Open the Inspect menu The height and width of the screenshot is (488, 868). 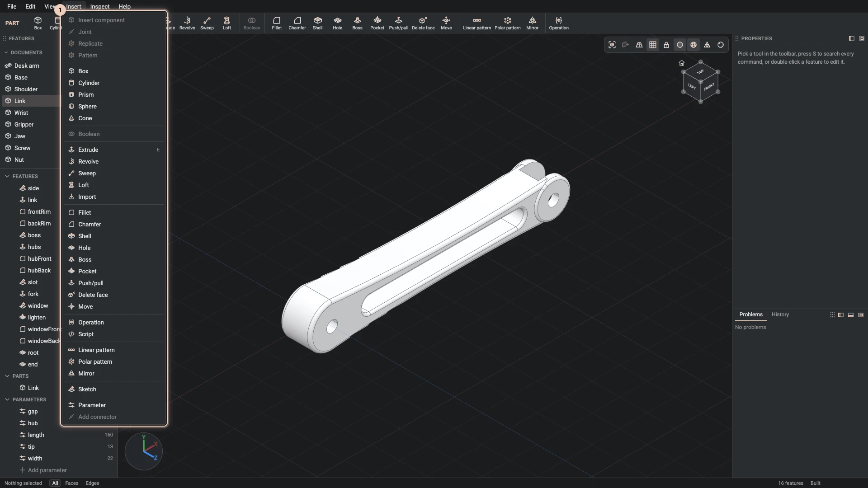[99, 6]
